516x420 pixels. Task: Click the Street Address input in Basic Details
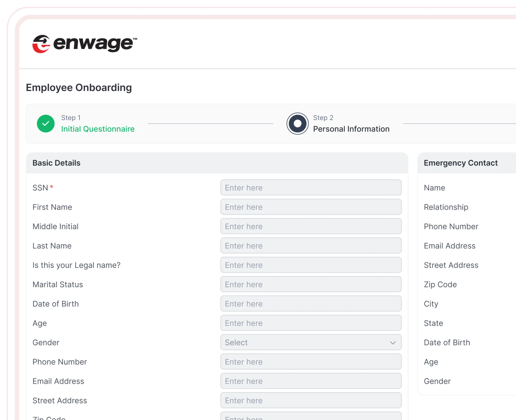311,401
